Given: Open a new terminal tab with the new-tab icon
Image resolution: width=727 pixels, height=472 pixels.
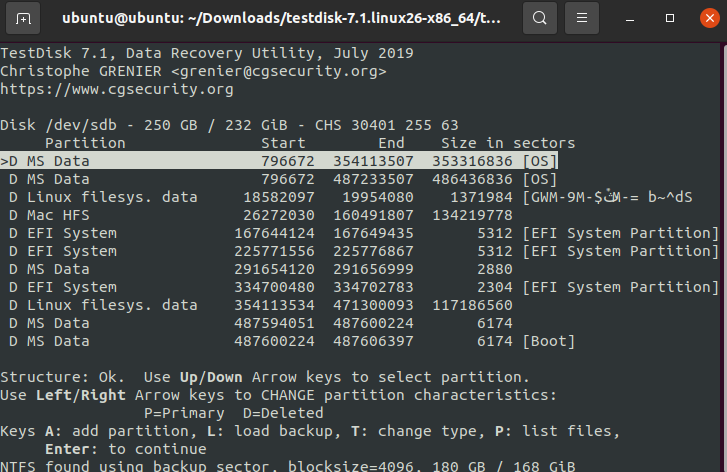Looking at the screenshot, I should 23,18.
